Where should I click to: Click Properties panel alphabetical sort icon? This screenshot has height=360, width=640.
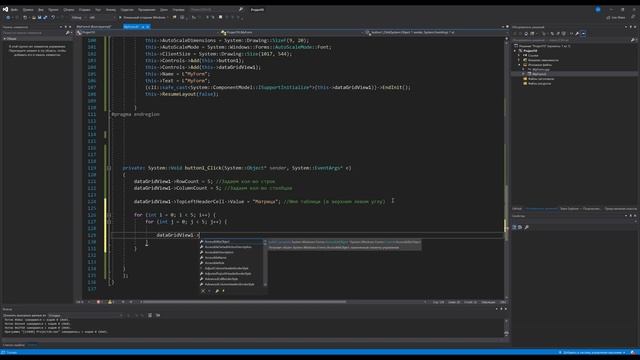[520, 227]
